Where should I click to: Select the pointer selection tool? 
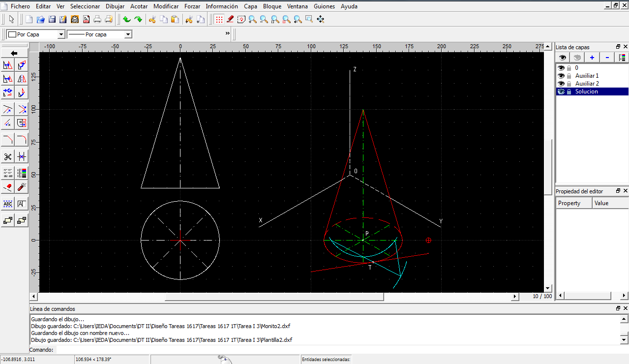tap(12, 19)
